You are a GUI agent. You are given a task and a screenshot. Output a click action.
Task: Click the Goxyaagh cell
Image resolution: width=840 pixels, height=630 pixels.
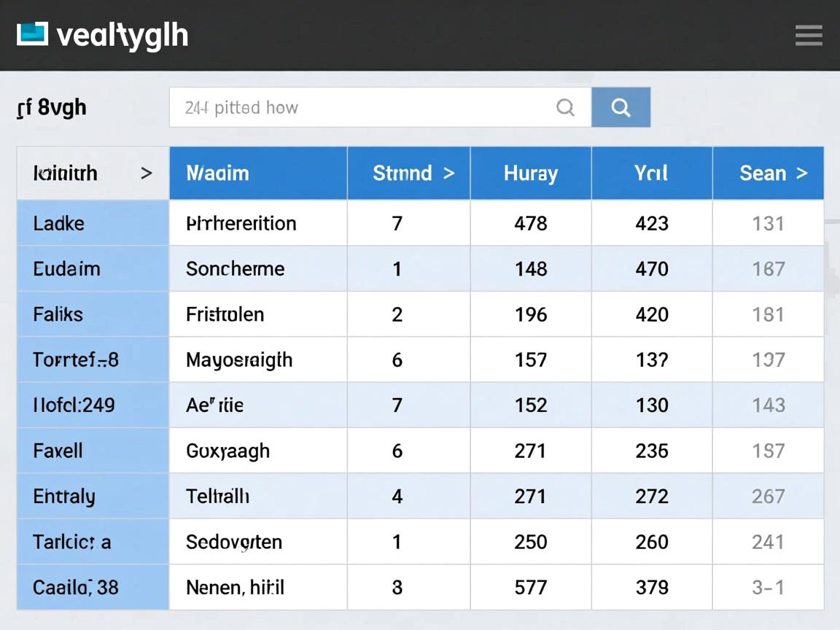[227, 451]
